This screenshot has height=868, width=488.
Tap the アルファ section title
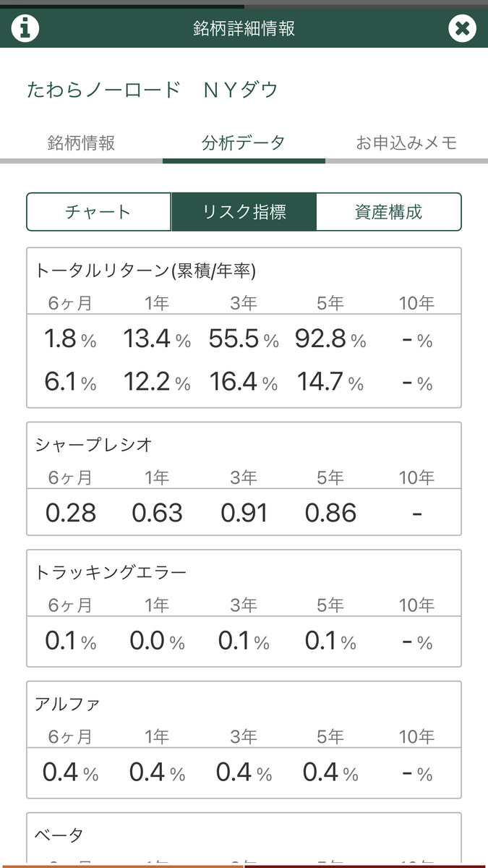tap(67, 704)
